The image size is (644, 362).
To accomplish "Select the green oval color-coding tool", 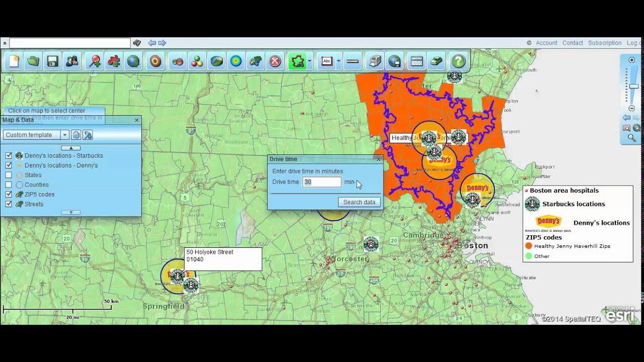I will coord(217,61).
